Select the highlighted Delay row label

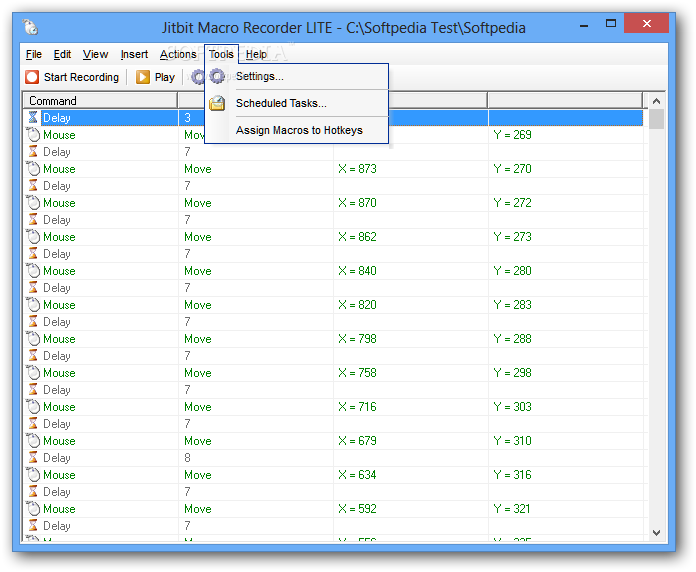pos(57,118)
